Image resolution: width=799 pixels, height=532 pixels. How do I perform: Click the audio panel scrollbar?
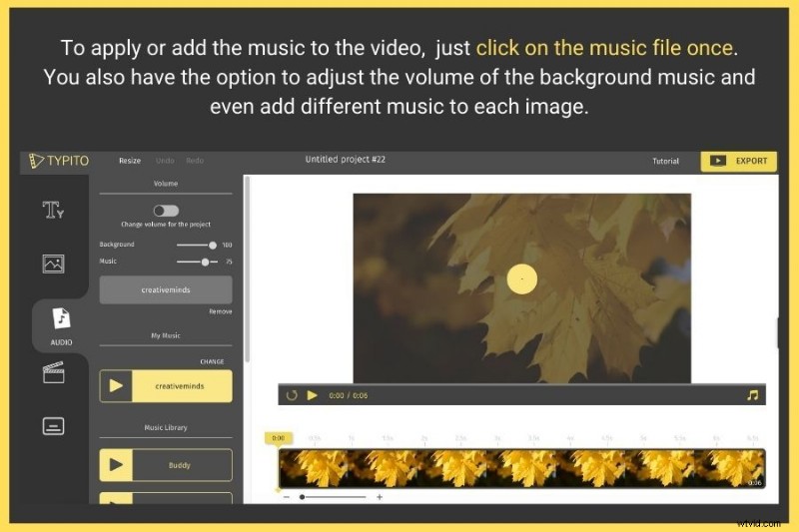[x=248, y=268]
